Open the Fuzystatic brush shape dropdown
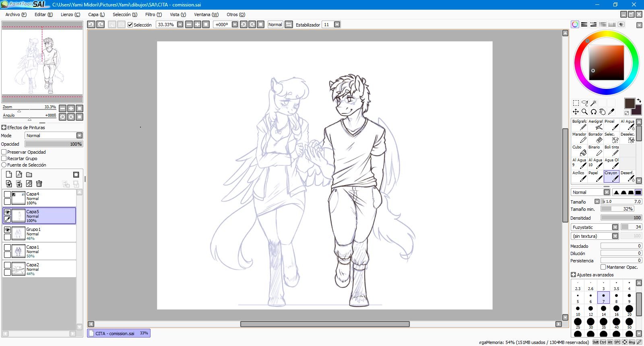The width and height of the screenshot is (644, 346). coord(615,227)
